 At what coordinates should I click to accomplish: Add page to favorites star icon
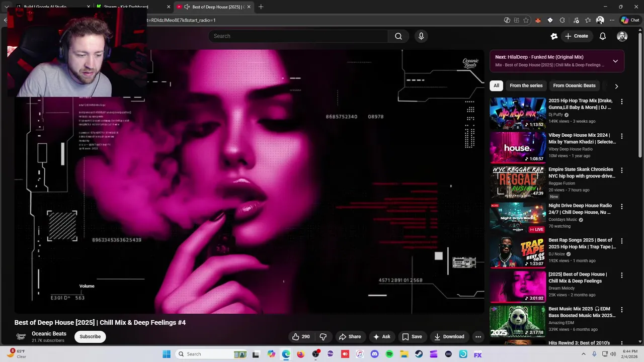526,20
